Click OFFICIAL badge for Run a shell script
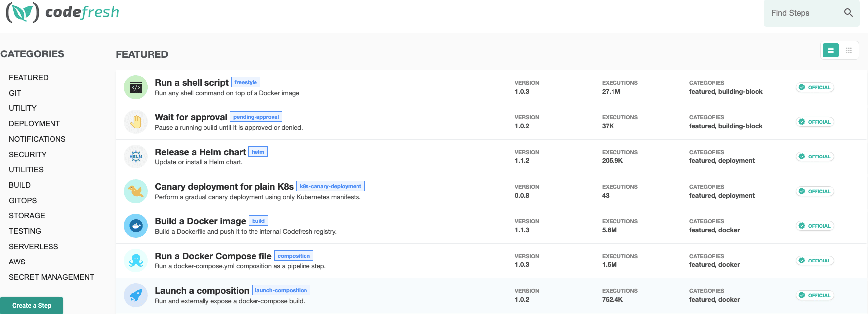The height and width of the screenshot is (314, 868). click(x=815, y=87)
